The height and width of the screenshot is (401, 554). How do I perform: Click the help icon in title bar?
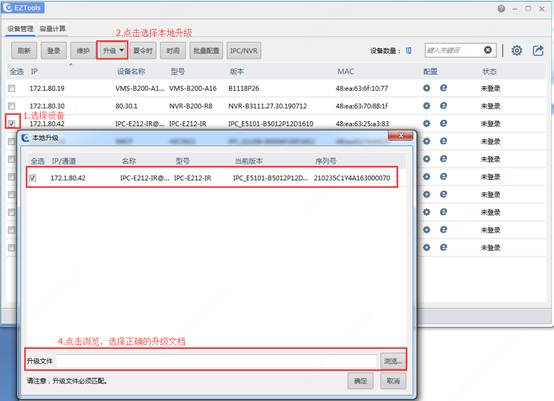[x=501, y=8]
